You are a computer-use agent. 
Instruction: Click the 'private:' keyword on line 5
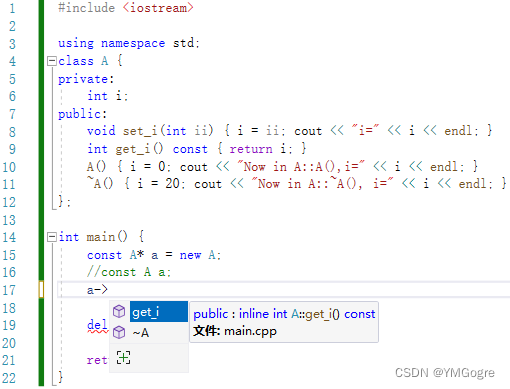(86, 79)
